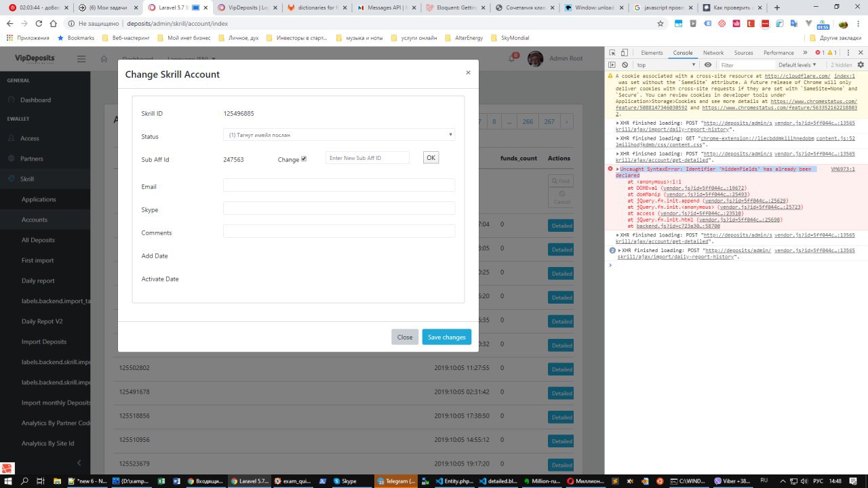
Task: Clear the console with the ban icon
Action: [x=625, y=65]
